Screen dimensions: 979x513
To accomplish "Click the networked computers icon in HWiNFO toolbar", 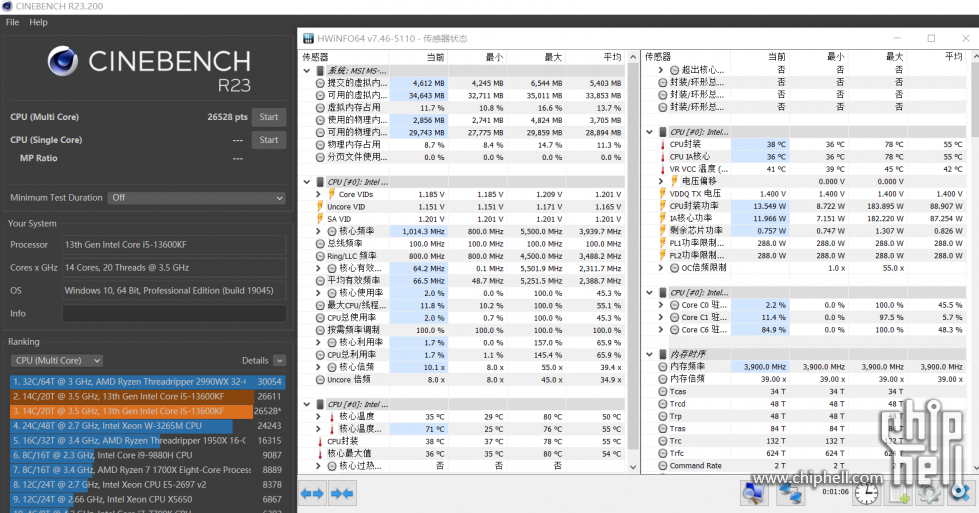I will [790, 493].
